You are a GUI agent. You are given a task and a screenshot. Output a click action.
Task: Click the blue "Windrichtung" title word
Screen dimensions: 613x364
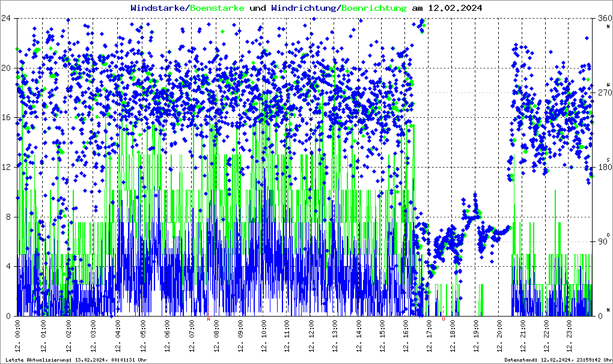click(x=302, y=8)
